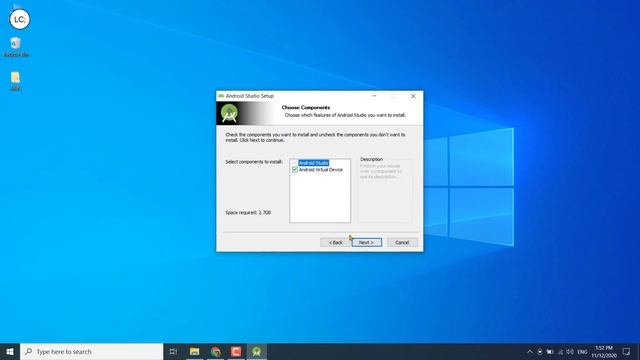Go back with the Back button
640x360 pixels.
click(336, 242)
